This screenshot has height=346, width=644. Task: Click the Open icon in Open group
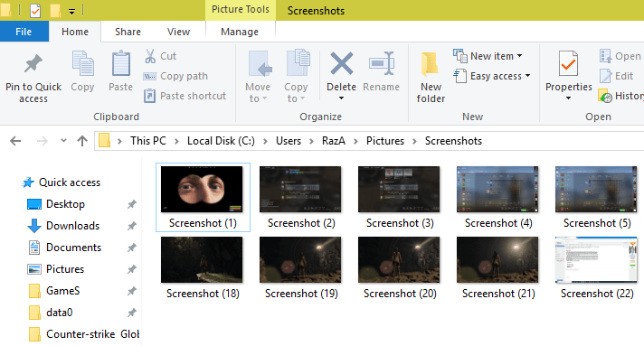605,56
